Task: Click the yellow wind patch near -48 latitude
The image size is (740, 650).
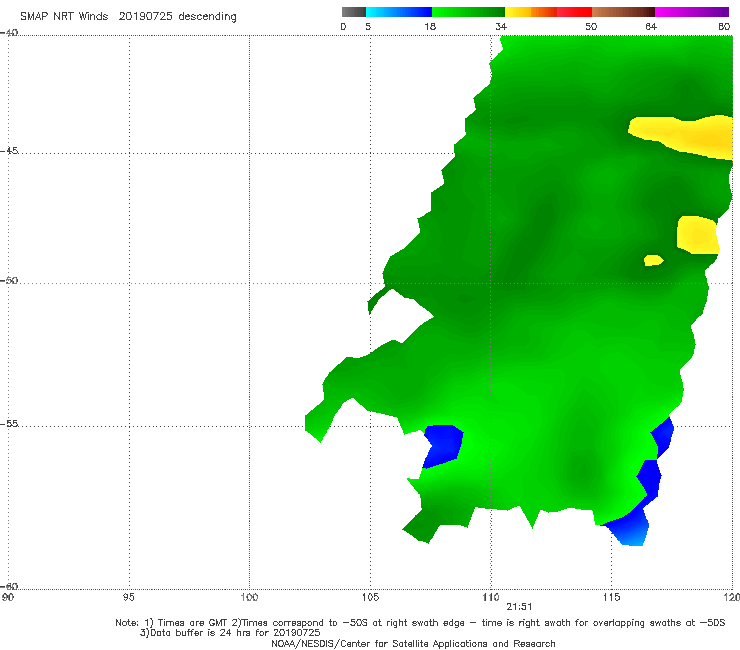Action: 698,235
